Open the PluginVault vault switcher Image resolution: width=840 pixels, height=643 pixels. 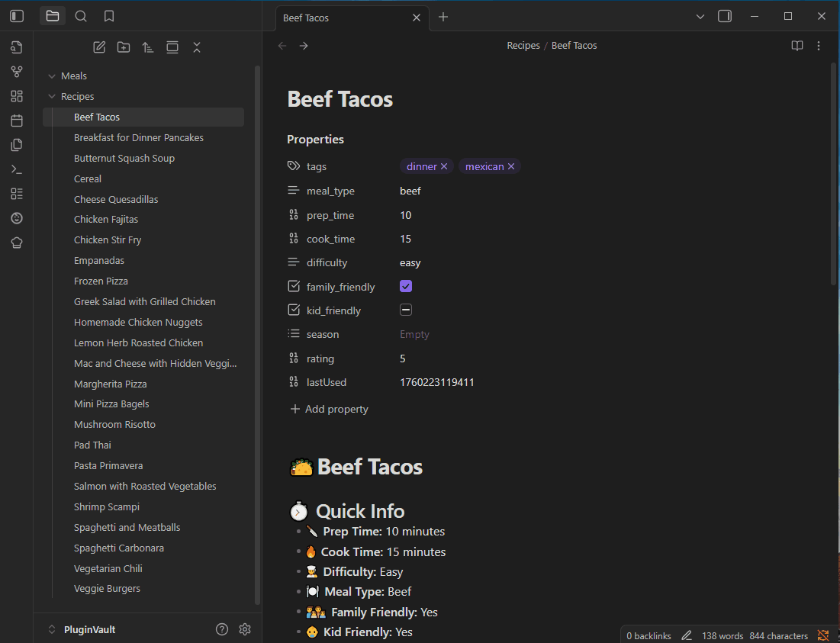point(82,629)
